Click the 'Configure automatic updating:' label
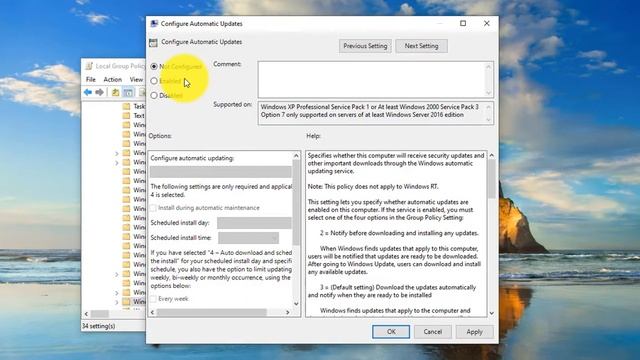Image resolution: width=640 pixels, height=360 pixels. pyautogui.click(x=192, y=158)
